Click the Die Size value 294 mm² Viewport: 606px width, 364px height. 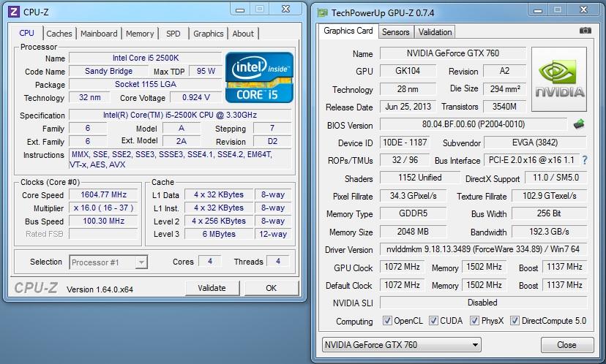click(x=505, y=88)
